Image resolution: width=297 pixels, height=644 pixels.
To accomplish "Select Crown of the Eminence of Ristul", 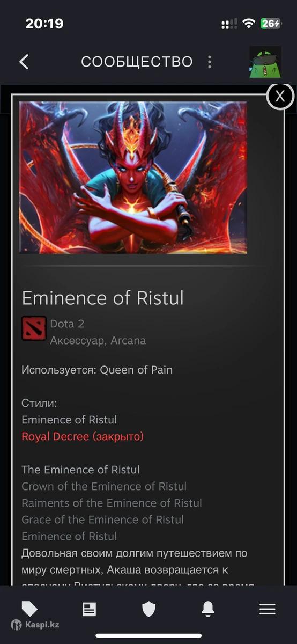I will [104, 486].
